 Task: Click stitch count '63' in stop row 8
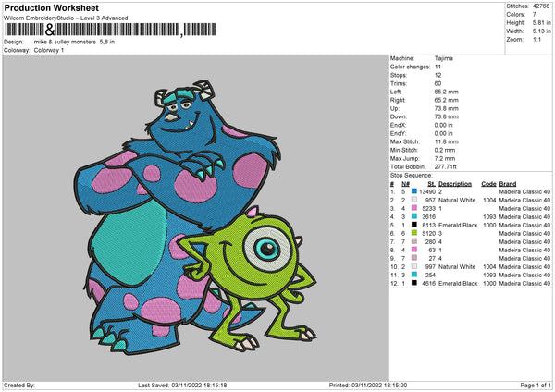click(x=432, y=250)
